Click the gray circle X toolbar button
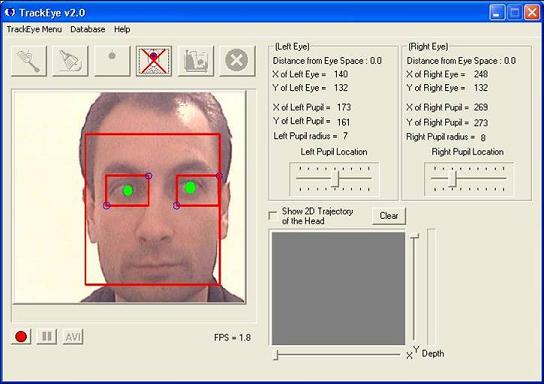Image resolution: width=544 pixels, height=384 pixels. pos(237,61)
